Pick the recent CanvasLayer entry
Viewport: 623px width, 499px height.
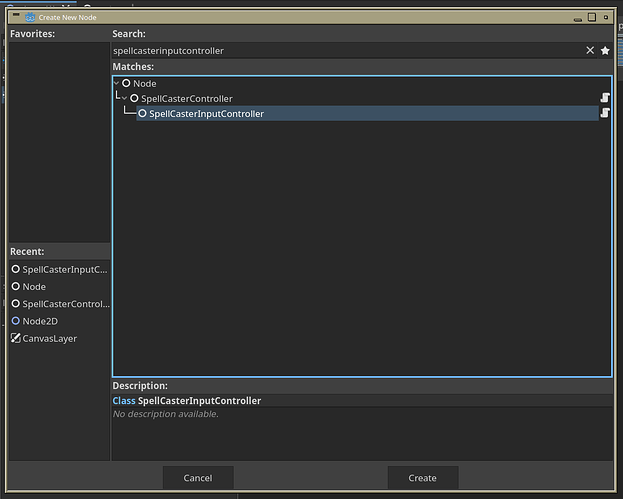(x=60, y=338)
